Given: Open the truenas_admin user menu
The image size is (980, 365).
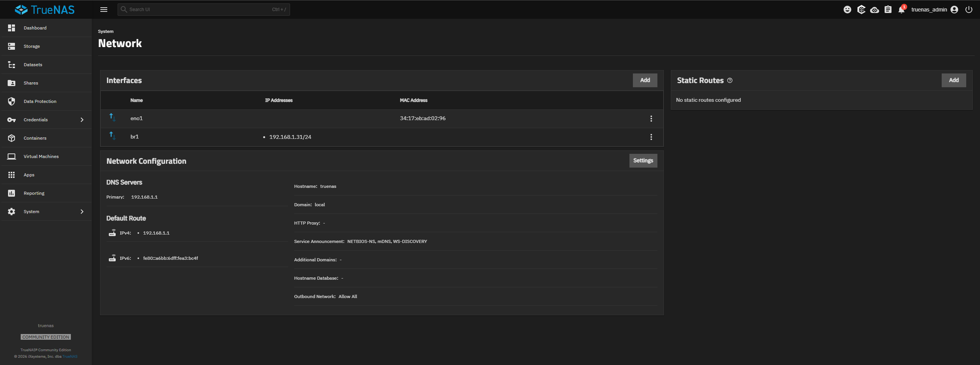Looking at the screenshot, I should point(934,10).
